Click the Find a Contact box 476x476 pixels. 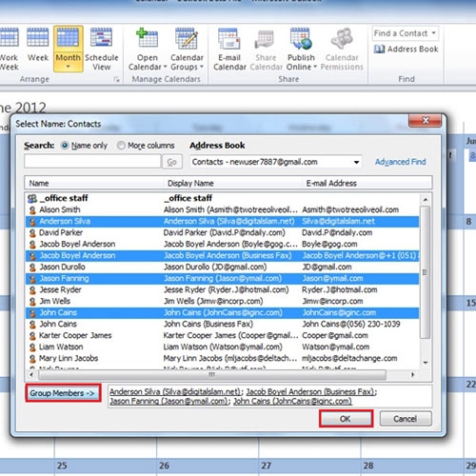(406, 33)
